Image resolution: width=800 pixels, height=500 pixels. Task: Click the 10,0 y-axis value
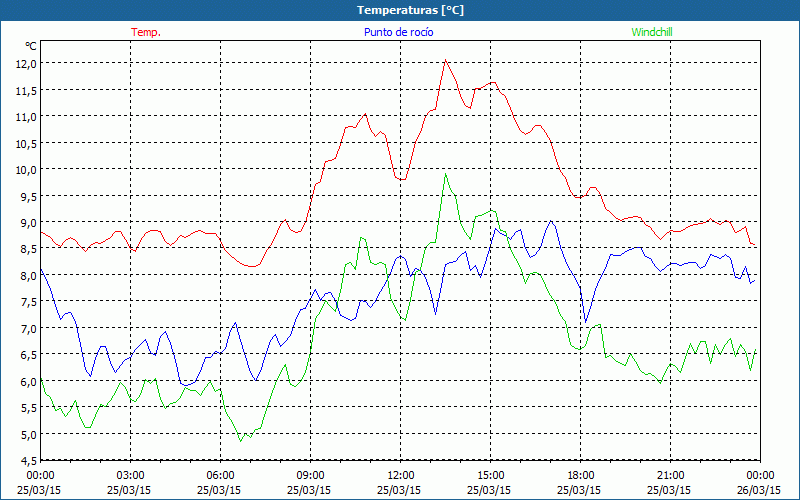click(27, 169)
